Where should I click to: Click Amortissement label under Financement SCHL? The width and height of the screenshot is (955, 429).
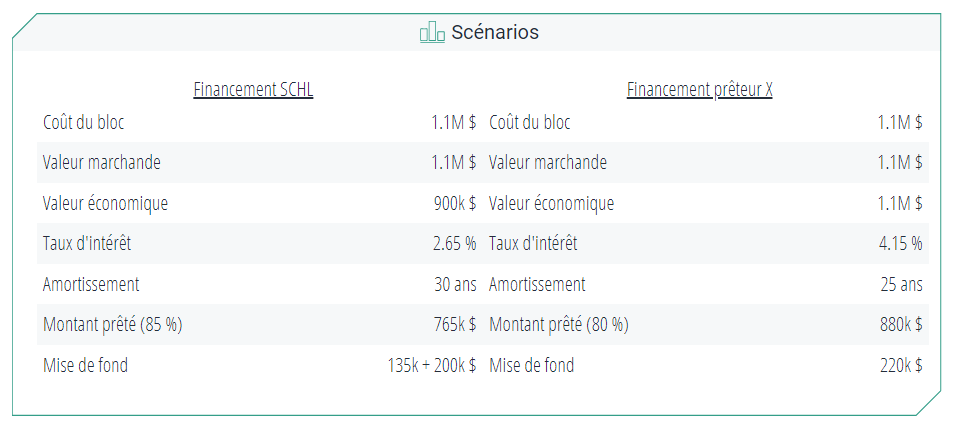click(x=91, y=284)
